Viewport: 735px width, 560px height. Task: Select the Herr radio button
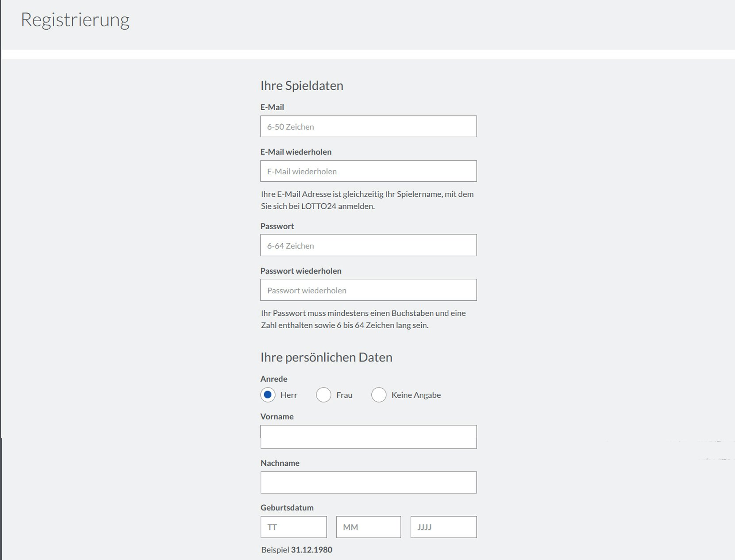point(268,395)
